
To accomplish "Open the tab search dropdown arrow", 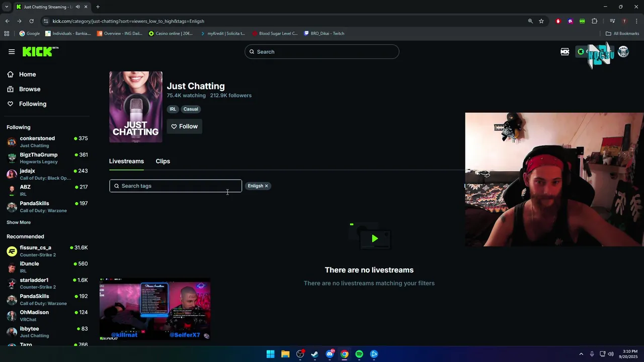I will (x=7, y=7).
